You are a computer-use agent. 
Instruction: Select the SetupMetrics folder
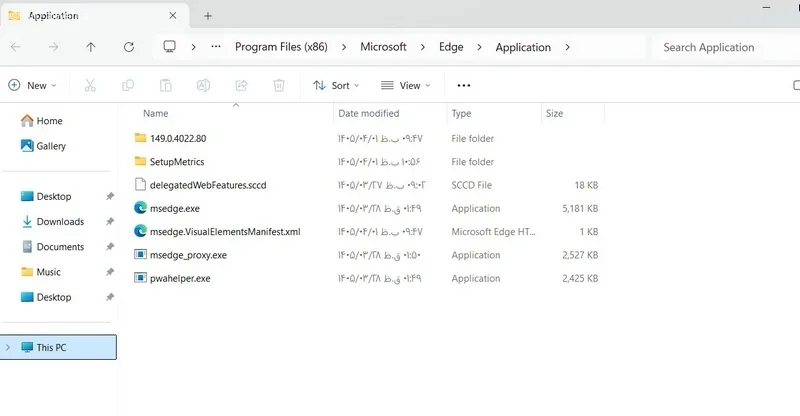click(177, 162)
